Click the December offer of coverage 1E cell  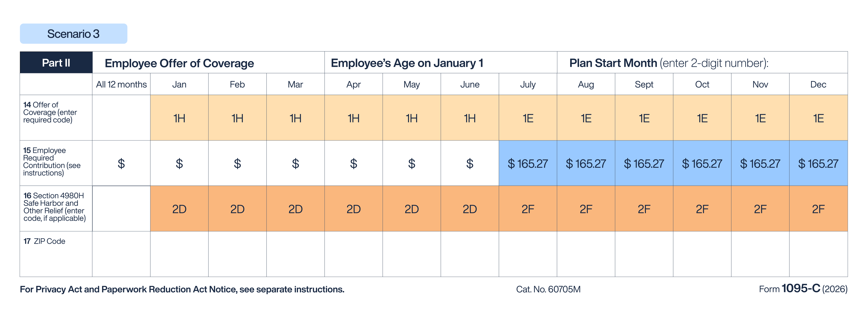818,118
